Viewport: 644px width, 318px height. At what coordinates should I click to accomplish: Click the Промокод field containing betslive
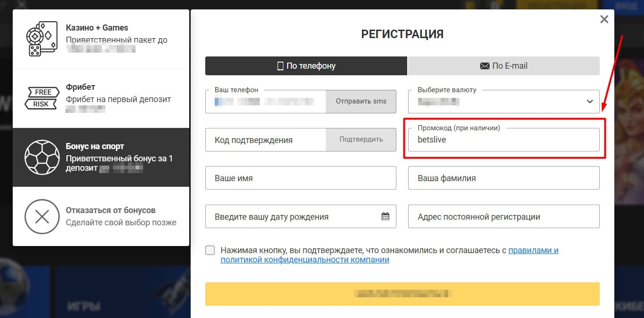click(504, 140)
